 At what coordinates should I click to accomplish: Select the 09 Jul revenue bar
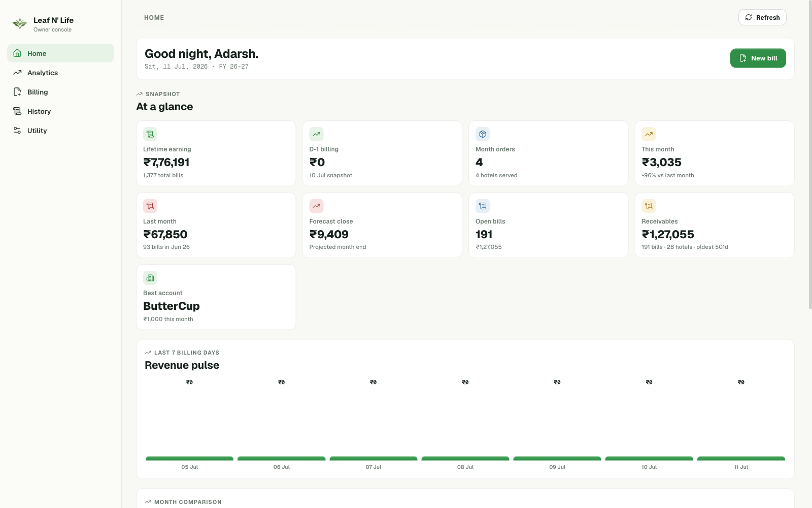tap(557, 459)
